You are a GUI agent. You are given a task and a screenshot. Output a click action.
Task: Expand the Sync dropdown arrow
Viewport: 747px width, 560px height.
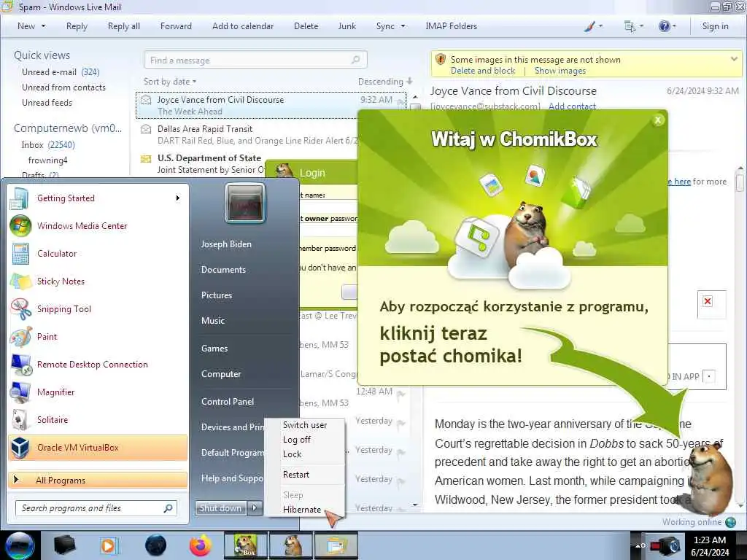(403, 26)
